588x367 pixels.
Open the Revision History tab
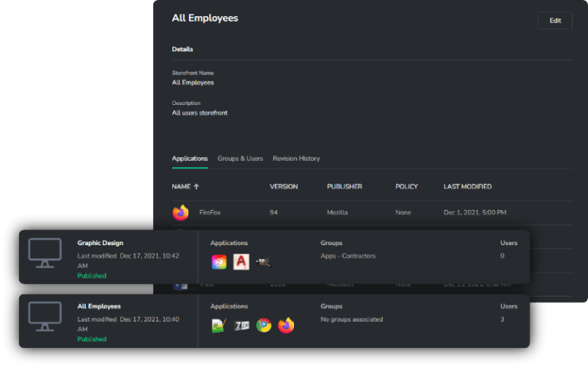click(x=296, y=159)
